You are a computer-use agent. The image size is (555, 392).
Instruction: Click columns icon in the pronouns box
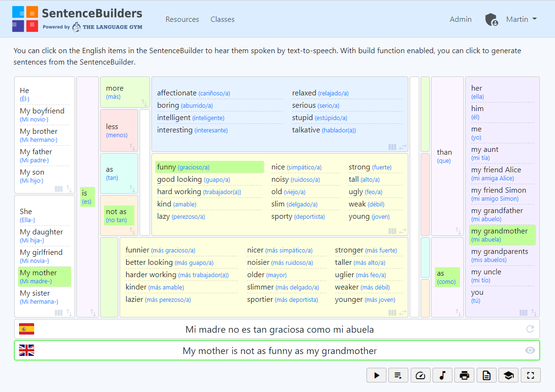524,313
